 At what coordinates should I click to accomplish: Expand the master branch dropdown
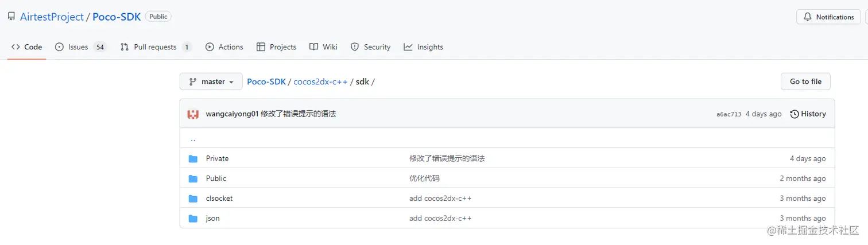point(211,81)
